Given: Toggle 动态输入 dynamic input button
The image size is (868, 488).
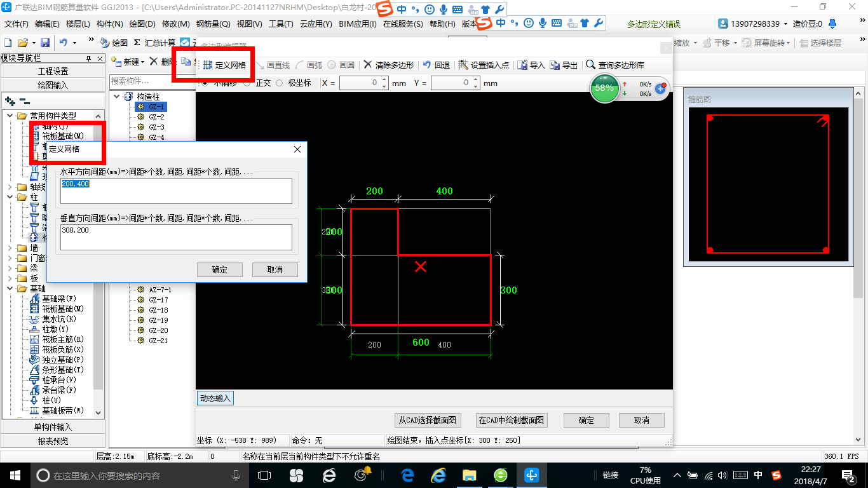Looking at the screenshot, I should [215, 398].
